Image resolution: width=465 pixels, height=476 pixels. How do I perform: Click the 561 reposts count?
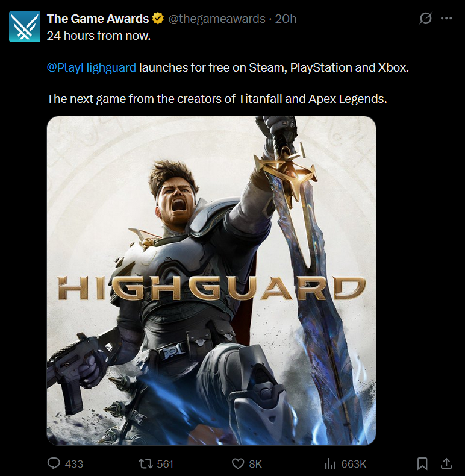(165, 464)
